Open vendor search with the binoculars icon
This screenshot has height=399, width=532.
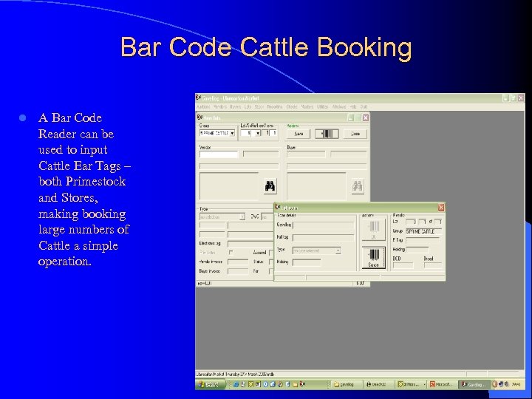tap(270, 186)
